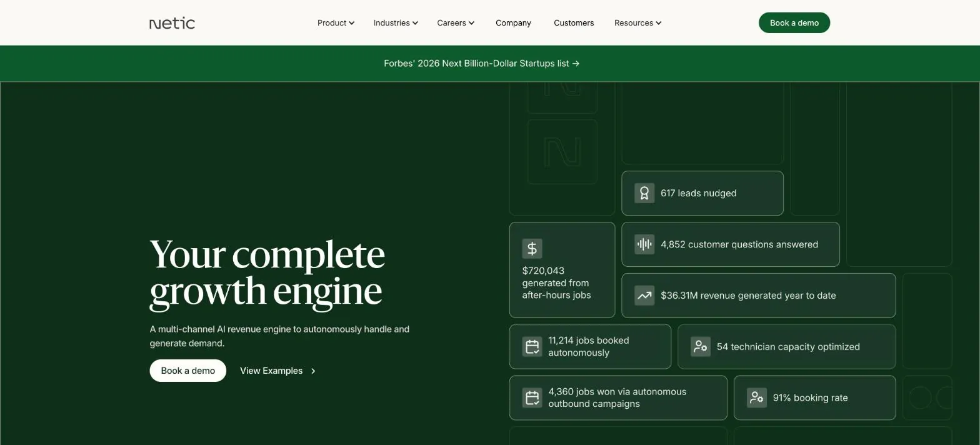980x445 pixels.
Task: Open the Forbes 2026 Startups list banner link
Action: pyautogui.click(x=481, y=63)
